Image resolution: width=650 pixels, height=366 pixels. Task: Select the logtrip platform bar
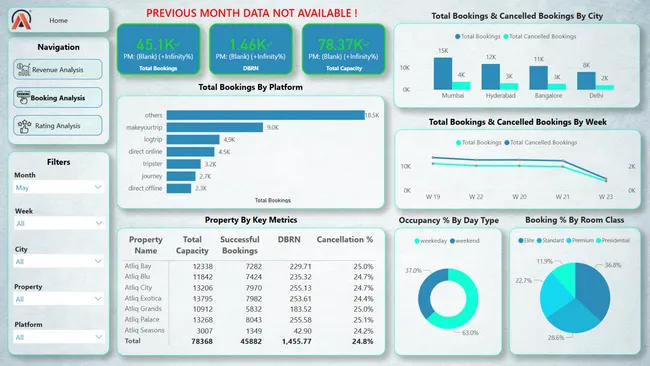pos(193,139)
